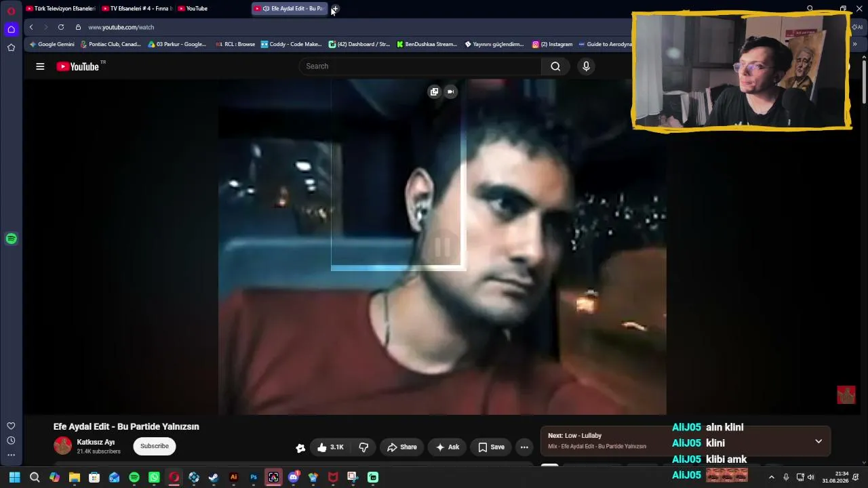Show hidden system tray icons
The height and width of the screenshot is (488, 868).
(x=771, y=477)
